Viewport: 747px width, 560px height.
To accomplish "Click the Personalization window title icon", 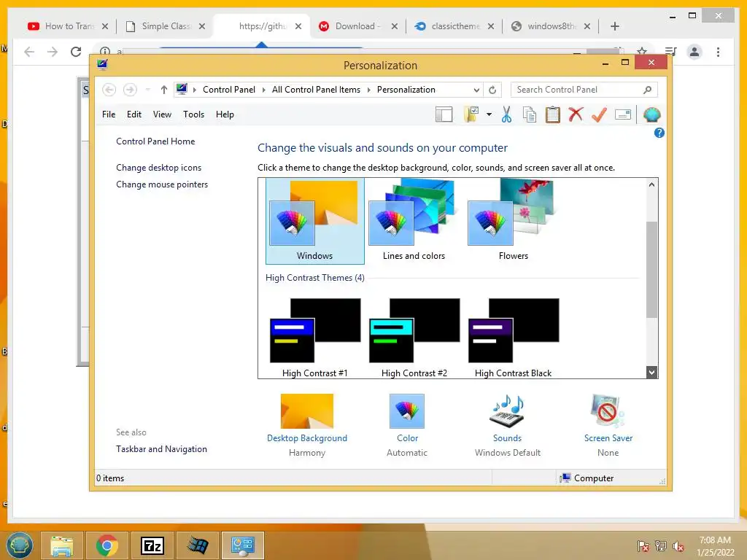I will click(x=102, y=65).
